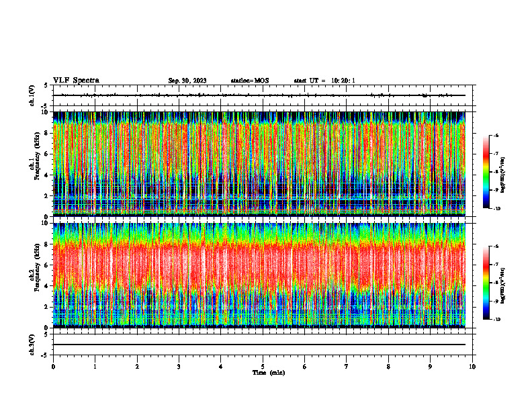Click the time axis tick label '1'
The height and width of the screenshot is (411, 532).
click(95, 367)
